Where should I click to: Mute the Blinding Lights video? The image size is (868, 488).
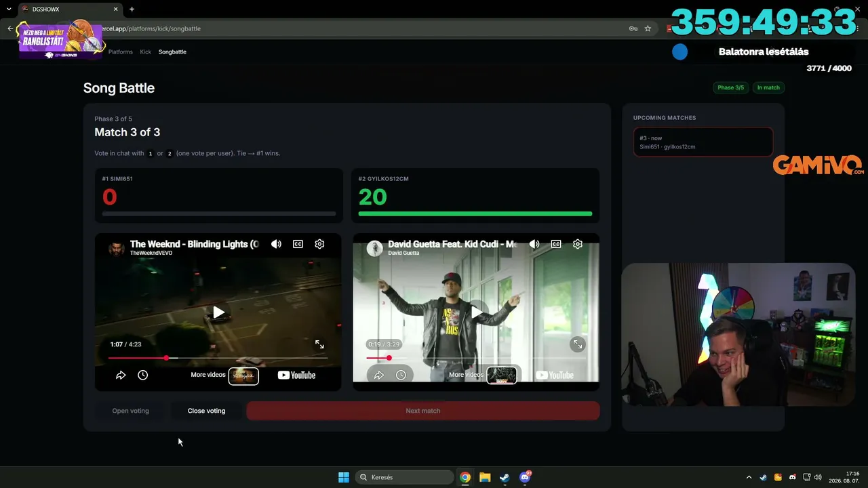pos(276,244)
